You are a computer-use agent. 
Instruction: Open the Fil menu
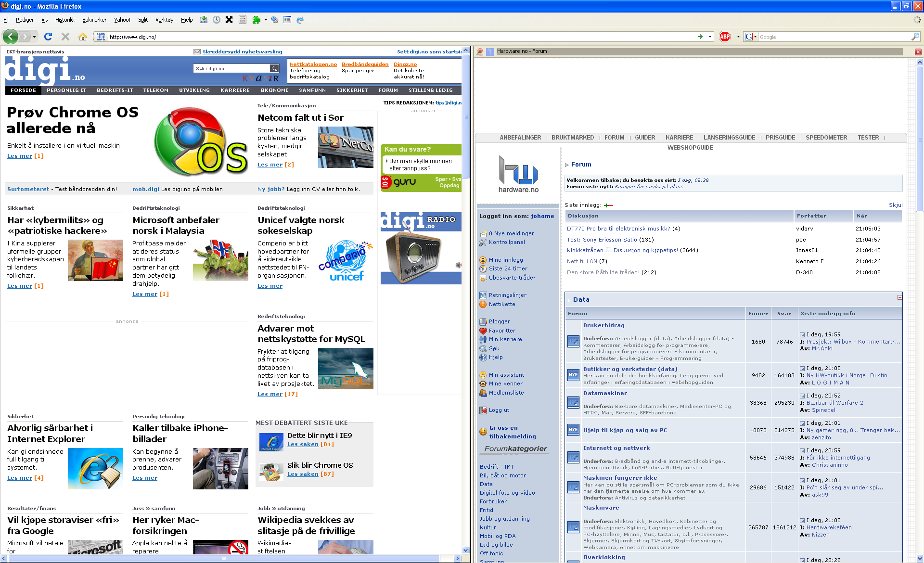coord(6,20)
